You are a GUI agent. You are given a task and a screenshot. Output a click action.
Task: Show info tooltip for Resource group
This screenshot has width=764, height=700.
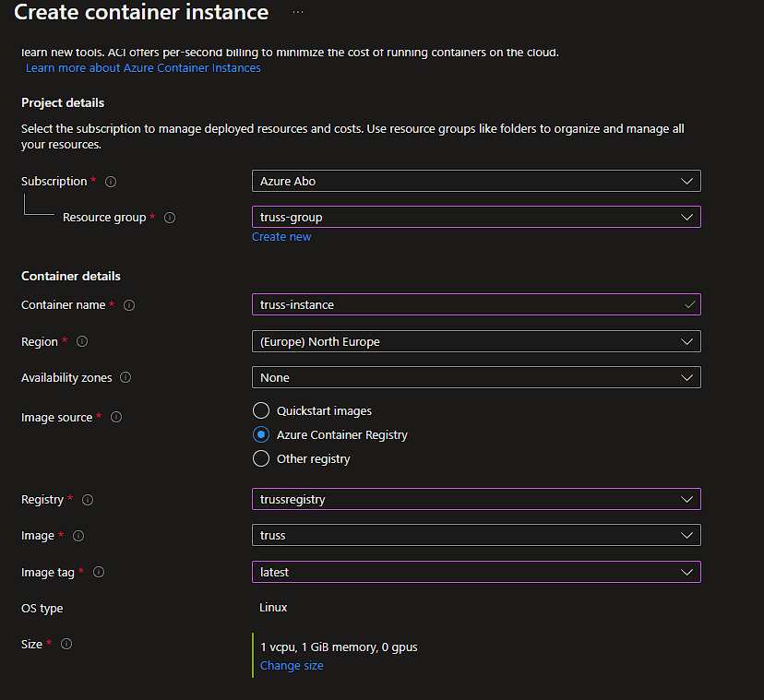click(170, 218)
